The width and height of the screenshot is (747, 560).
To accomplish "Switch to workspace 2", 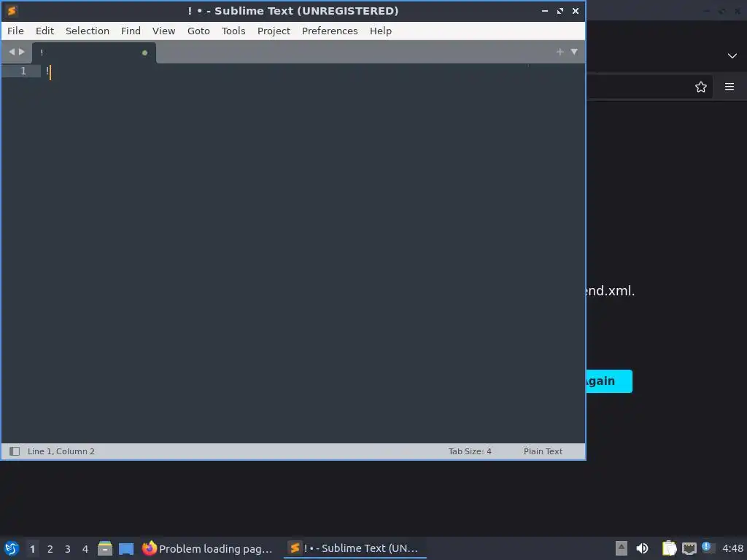I will (x=50, y=548).
